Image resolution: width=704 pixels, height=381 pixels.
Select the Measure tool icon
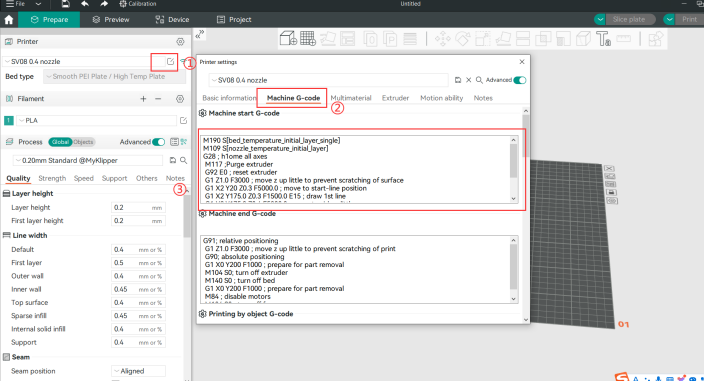point(624,39)
